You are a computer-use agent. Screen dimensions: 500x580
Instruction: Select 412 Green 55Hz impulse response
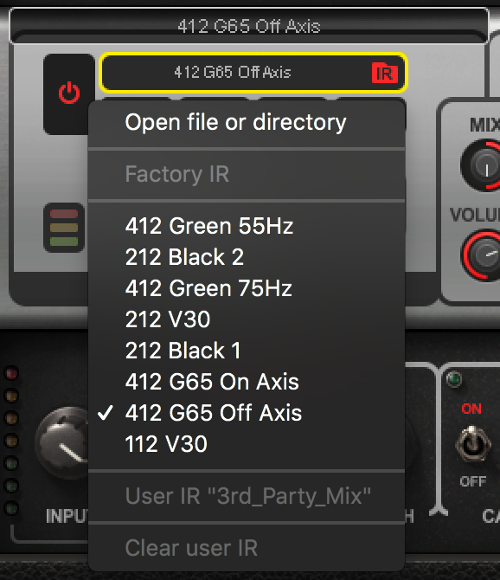[246, 226]
